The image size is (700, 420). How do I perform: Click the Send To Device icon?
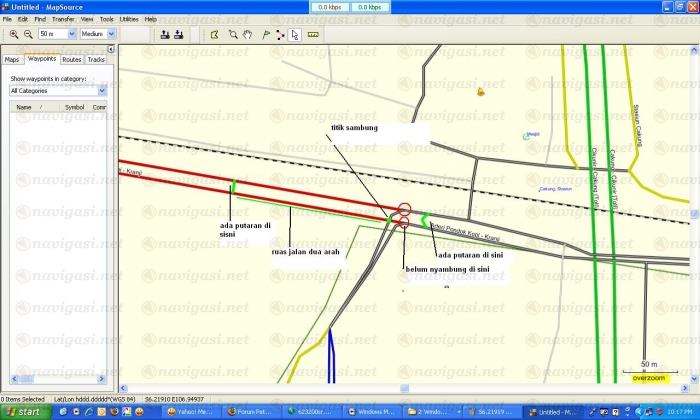pyautogui.click(x=164, y=33)
